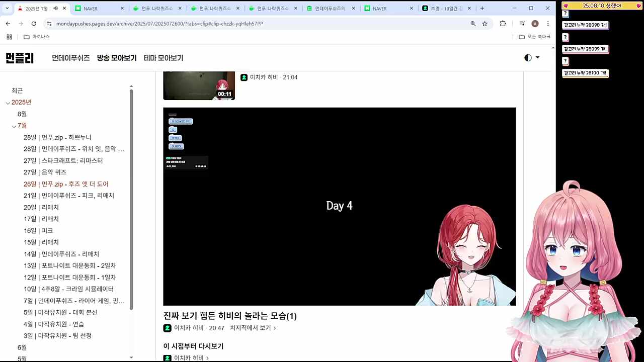Open the 테마 모아보기 nav item
This screenshot has width=644, height=362.
pyautogui.click(x=164, y=58)
